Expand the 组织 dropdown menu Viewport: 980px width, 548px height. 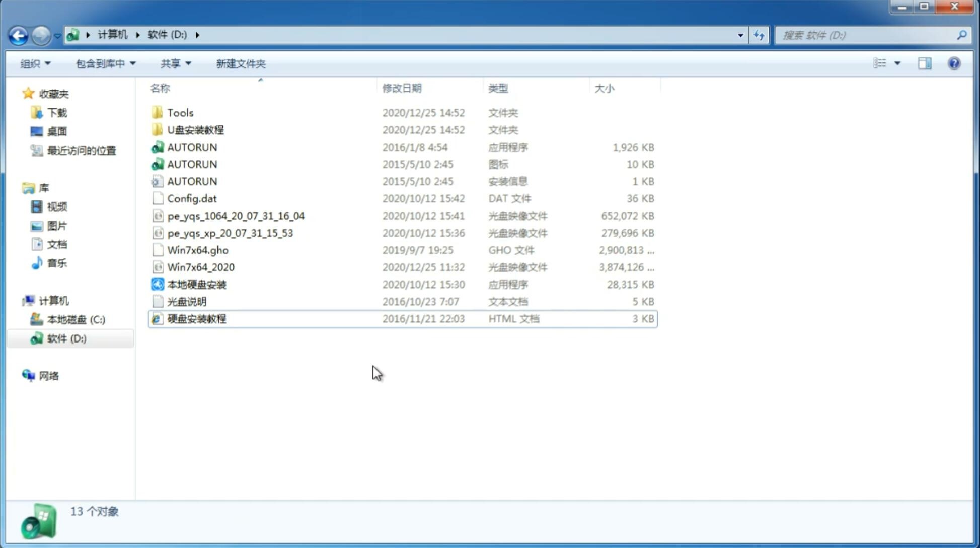pyautogui.click(x=35, y=62)
